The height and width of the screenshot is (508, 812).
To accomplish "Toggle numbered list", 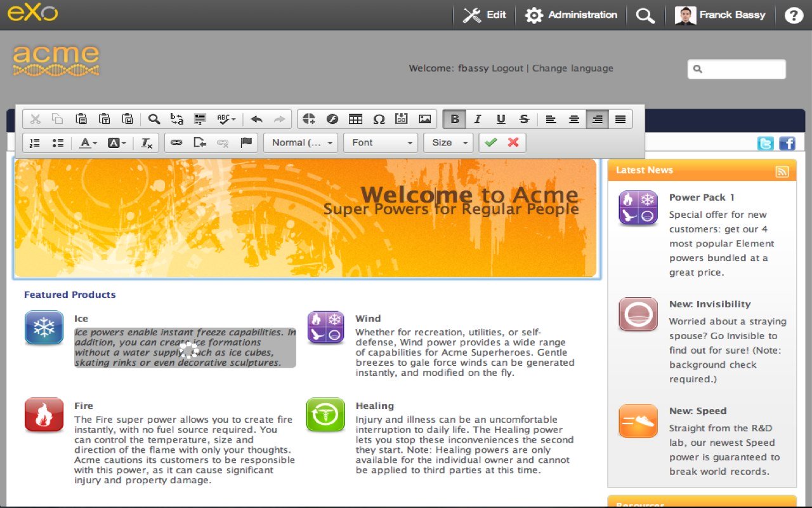I will [35, 143].
